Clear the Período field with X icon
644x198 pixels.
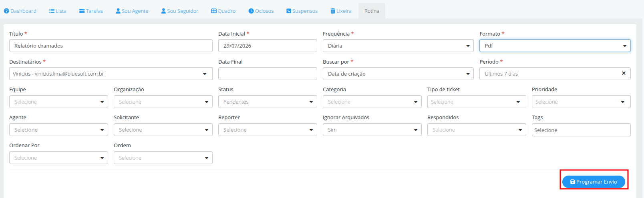click(624, 73)
